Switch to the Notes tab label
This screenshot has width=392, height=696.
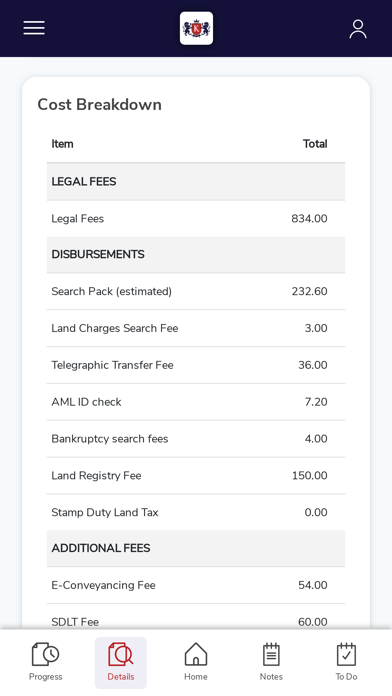[271, 677]
